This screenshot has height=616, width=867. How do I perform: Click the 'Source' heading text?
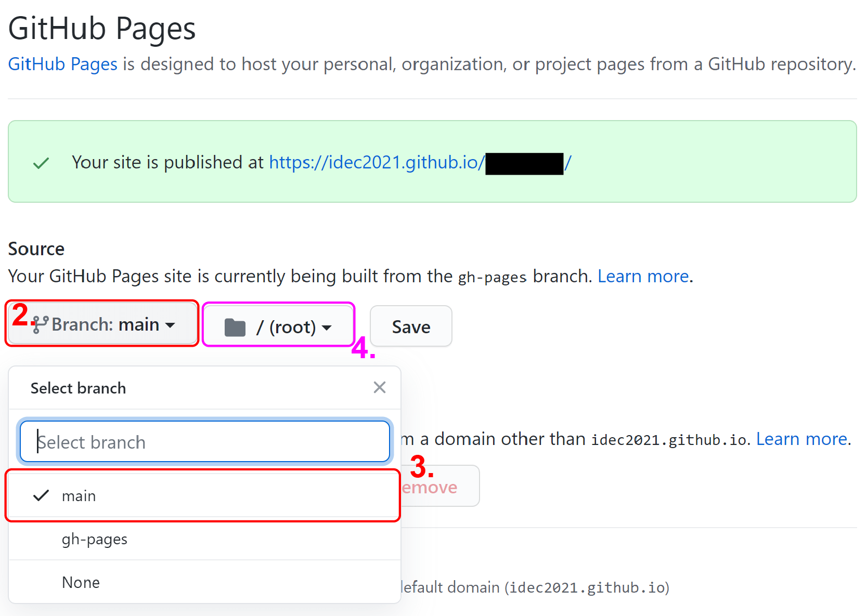(36, 249)
